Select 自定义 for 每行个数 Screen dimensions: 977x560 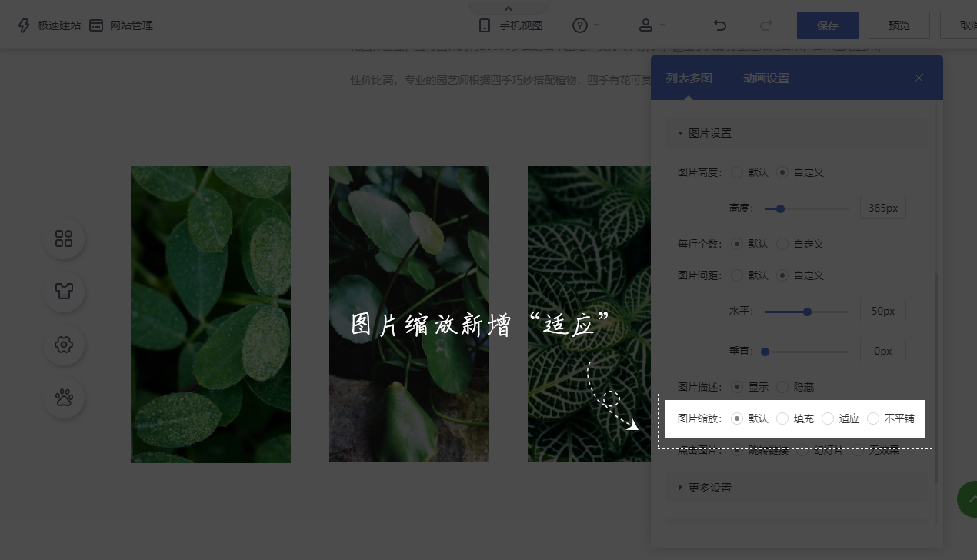pyautogui.click(x=783, y=244)
